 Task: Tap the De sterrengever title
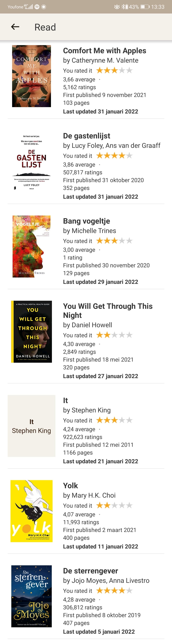coord(90,571)
